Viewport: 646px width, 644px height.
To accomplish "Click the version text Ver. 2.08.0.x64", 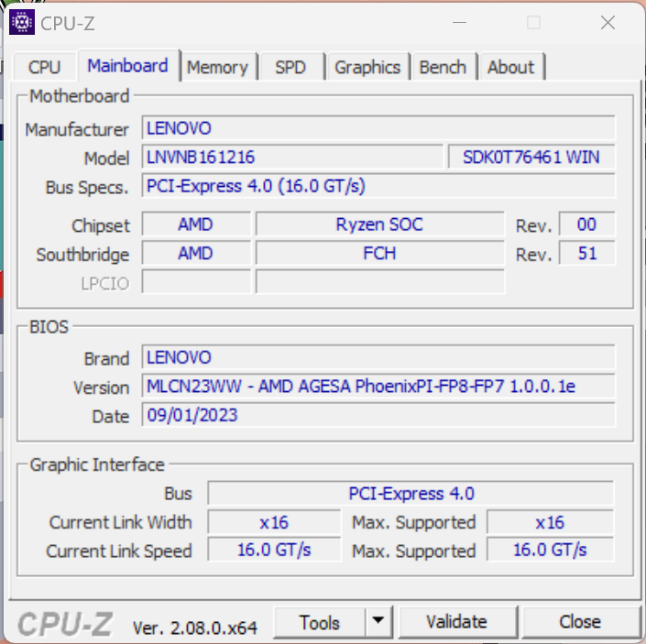I will (195, 628).
